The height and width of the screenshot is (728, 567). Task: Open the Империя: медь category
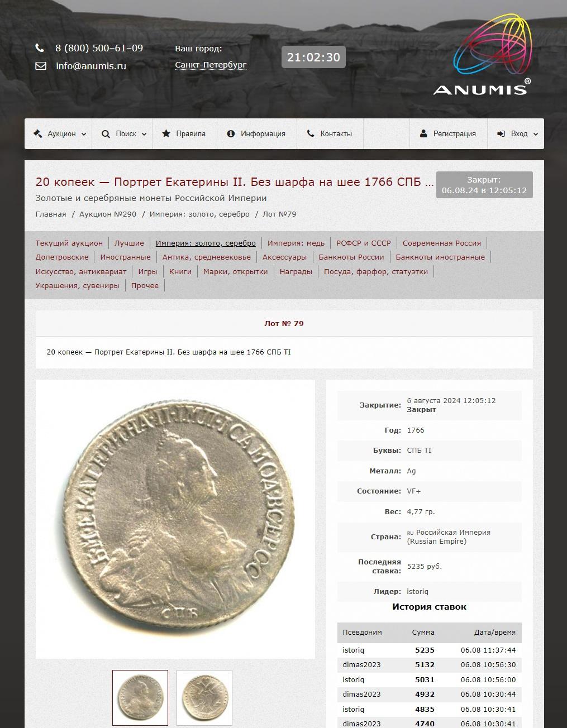click(x=296, y=243)
